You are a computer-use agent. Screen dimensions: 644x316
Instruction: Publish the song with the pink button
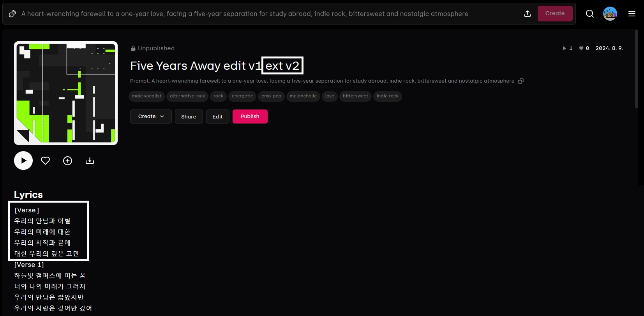tap(250, 117)
